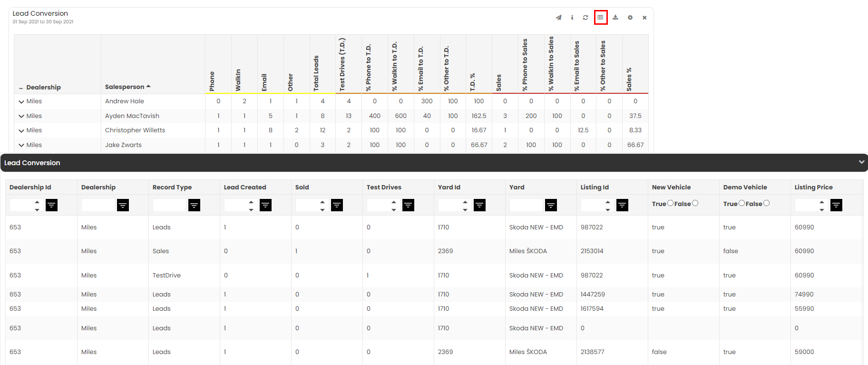Click the send paper-plane icon in widget header
The height and width of the screenshot is (365, 868).
point(558,18)
